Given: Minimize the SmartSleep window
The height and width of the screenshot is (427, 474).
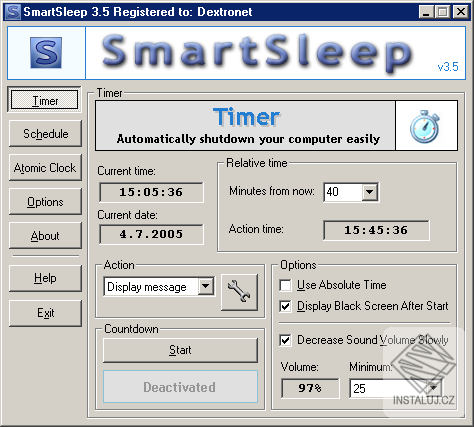Looking at the screenshot, I should (x=426, y=12).
